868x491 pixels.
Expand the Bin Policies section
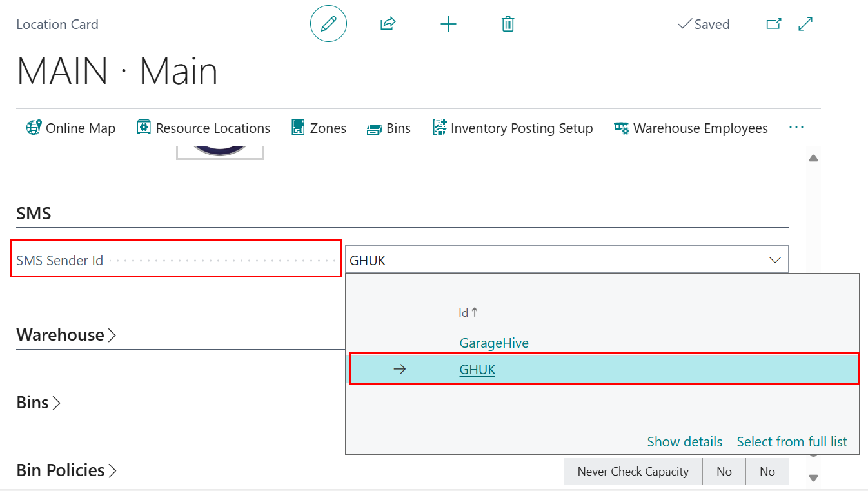tap(67, 470)
